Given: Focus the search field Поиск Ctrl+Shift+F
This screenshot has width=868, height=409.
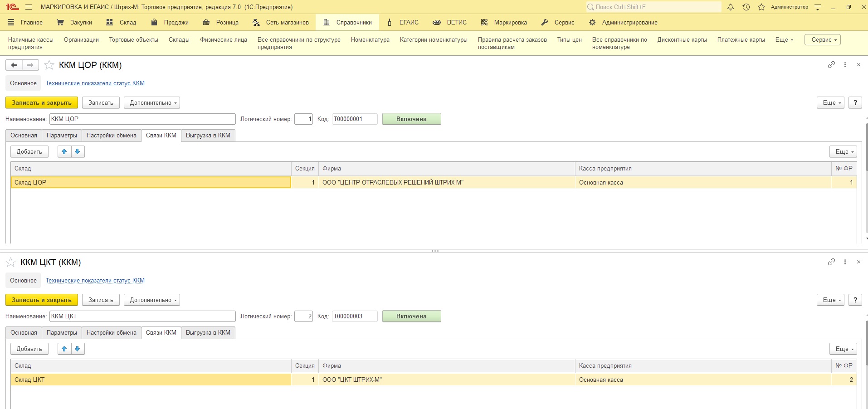Looking at the screenshot, I should tap(653, 7).
